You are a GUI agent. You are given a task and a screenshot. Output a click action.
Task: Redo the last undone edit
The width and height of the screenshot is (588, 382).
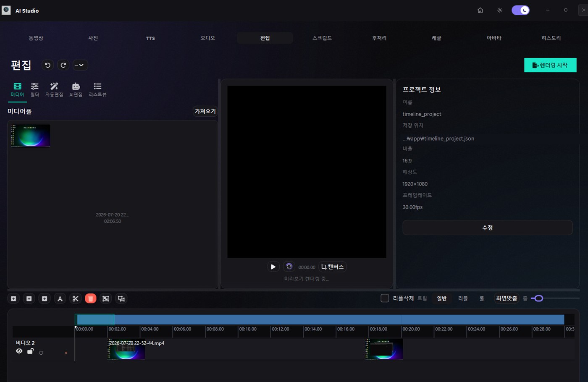[63, 65]
